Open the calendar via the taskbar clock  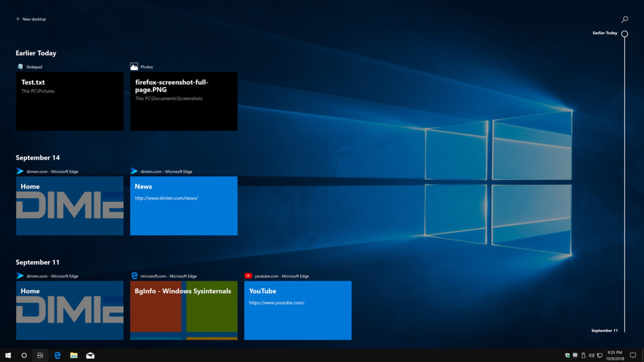click(615, 355)
